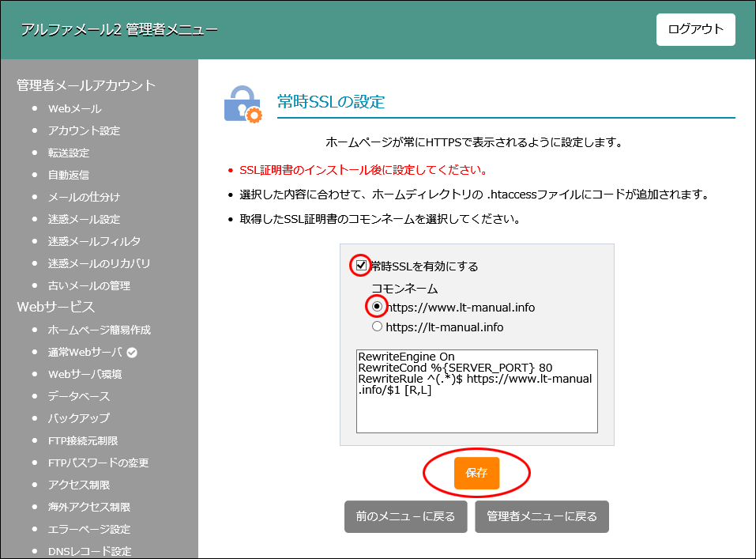Open アクセス制限 in the sidebar
Screen dimensions: 756x559
(78, 485)
